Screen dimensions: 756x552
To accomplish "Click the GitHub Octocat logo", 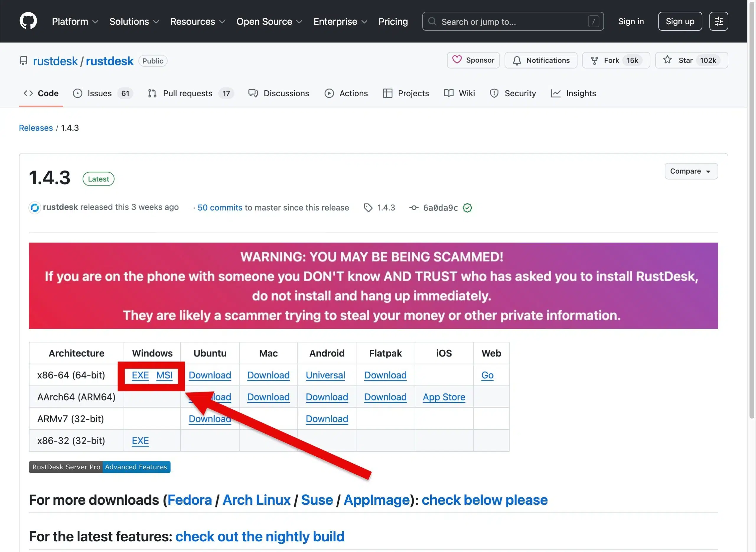I will 28,21.
